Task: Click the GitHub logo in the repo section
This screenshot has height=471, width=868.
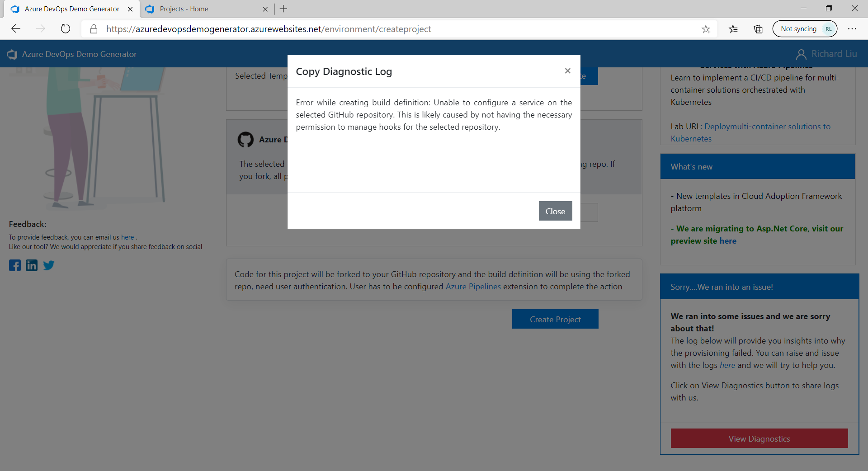Action: (x=245, y=140)
